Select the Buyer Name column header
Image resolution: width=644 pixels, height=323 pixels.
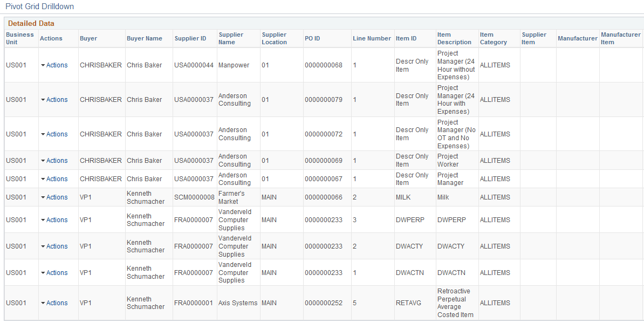[x=142, y=38]
